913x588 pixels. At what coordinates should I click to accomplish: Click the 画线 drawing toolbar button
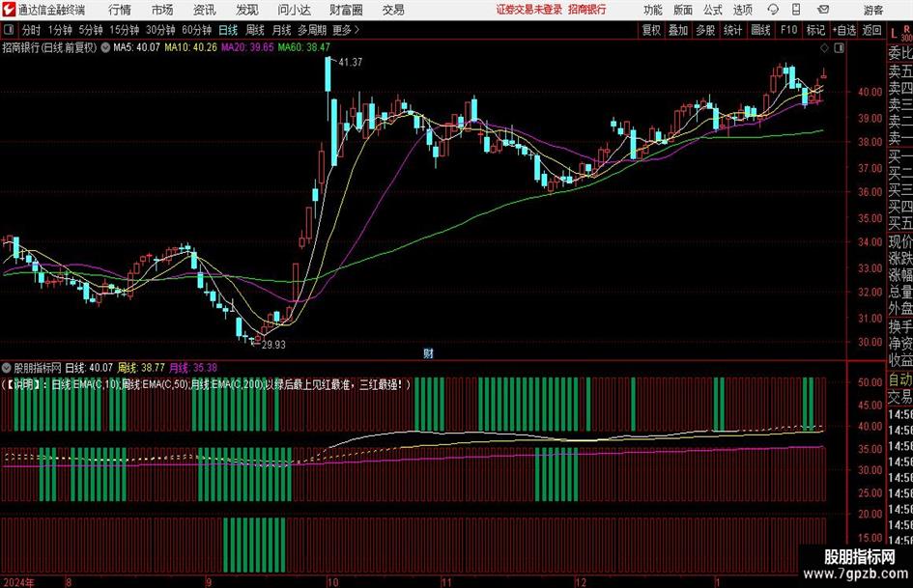click(761, 30)
